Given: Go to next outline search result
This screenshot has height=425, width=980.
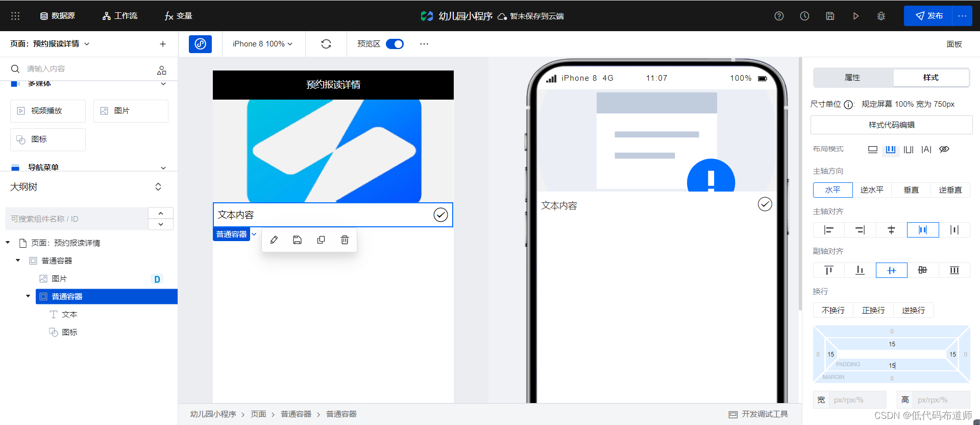Looking at the screenshot, I should (x=161, y=224).
